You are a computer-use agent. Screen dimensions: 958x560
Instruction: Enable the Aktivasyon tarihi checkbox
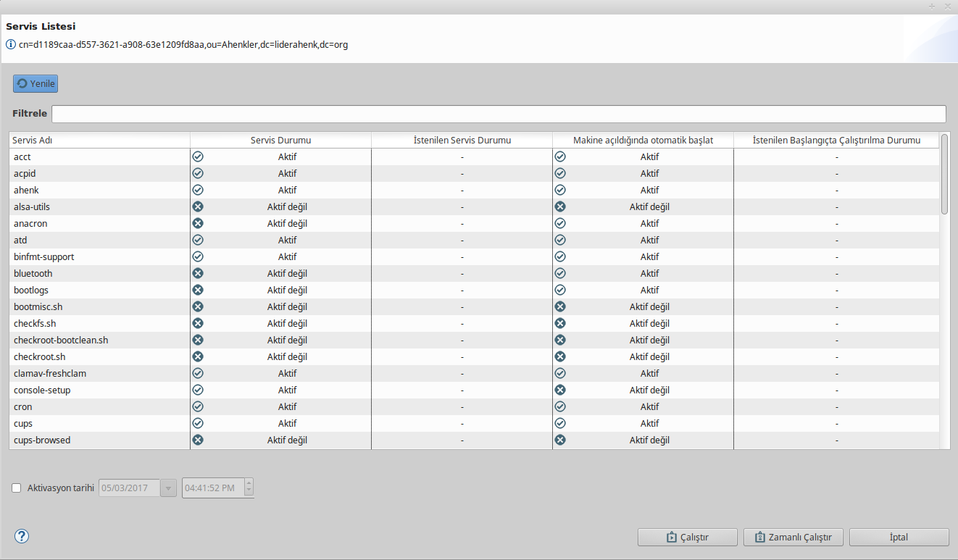pos(17,488)
